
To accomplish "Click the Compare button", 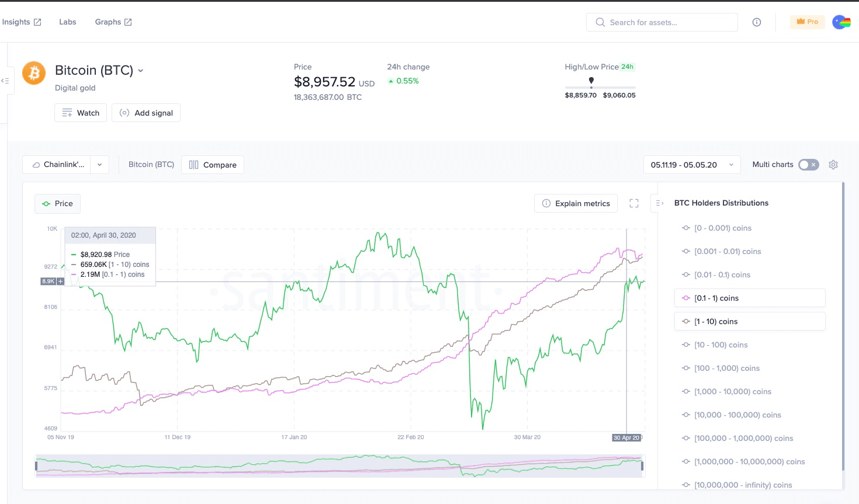I will click(x=213, y=165).
